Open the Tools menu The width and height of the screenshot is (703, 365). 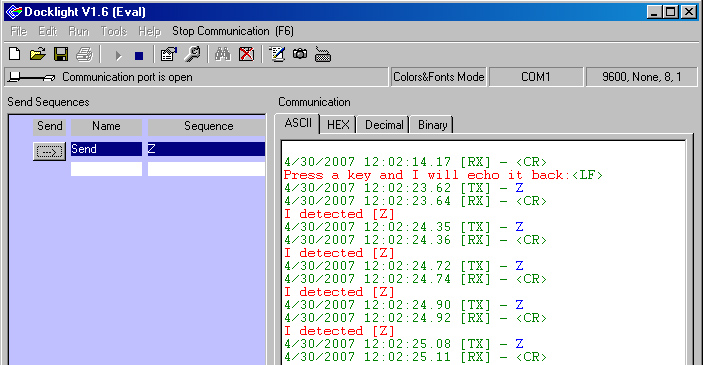click(x=114, y=31)
